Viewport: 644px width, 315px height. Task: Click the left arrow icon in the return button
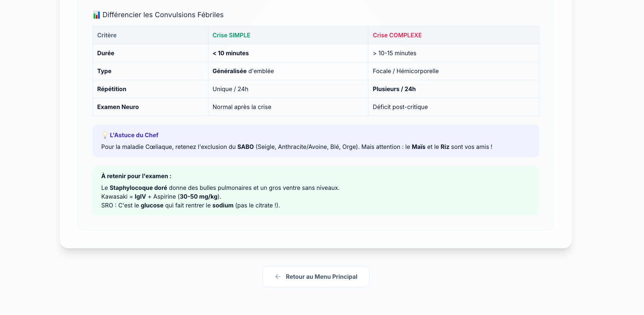(x=278, y=277)
